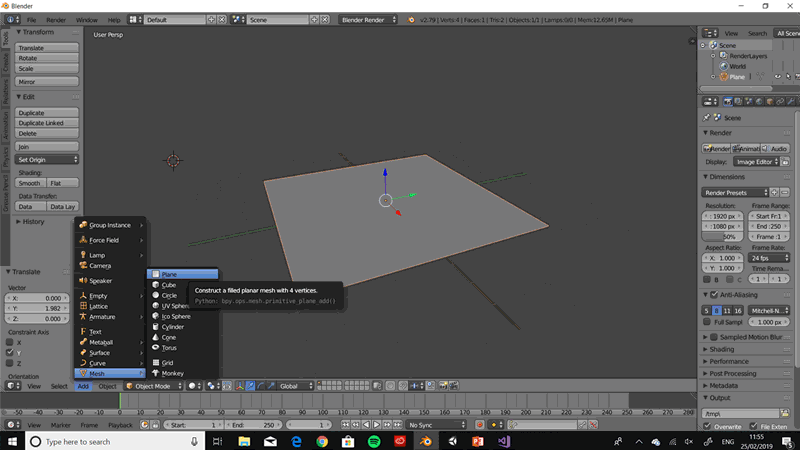The width and height of the screenshot is (800, 450).
Task: Toggle the Full Sample checkbox
Action: 707,322
